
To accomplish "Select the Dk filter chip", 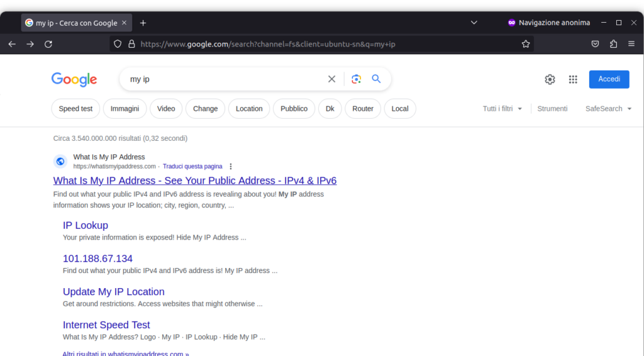I will [x=330, y=109].
